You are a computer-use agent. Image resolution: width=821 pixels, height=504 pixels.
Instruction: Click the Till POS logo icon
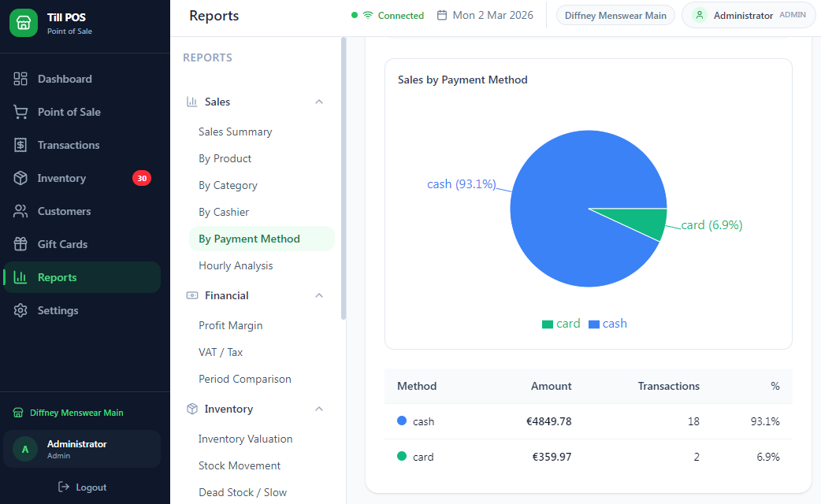point(24,22)
